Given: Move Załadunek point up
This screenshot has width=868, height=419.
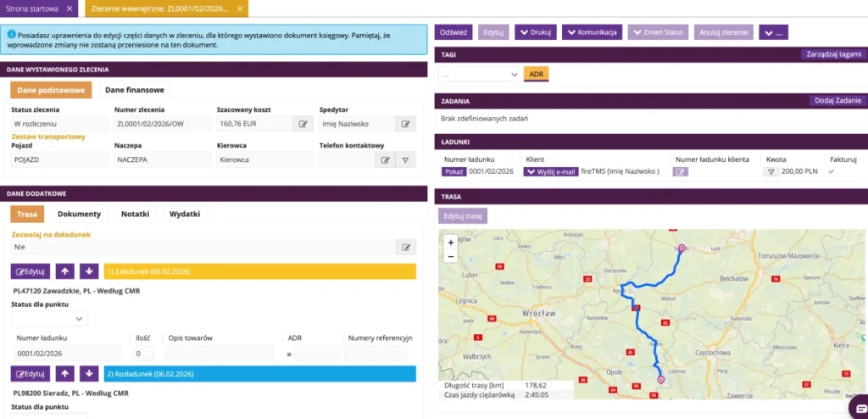Looking at the screenshot, I should click(64, 271).
